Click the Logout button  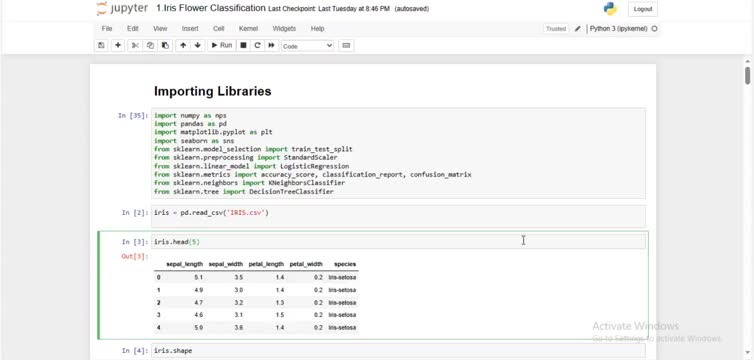[x=642, y=9]
